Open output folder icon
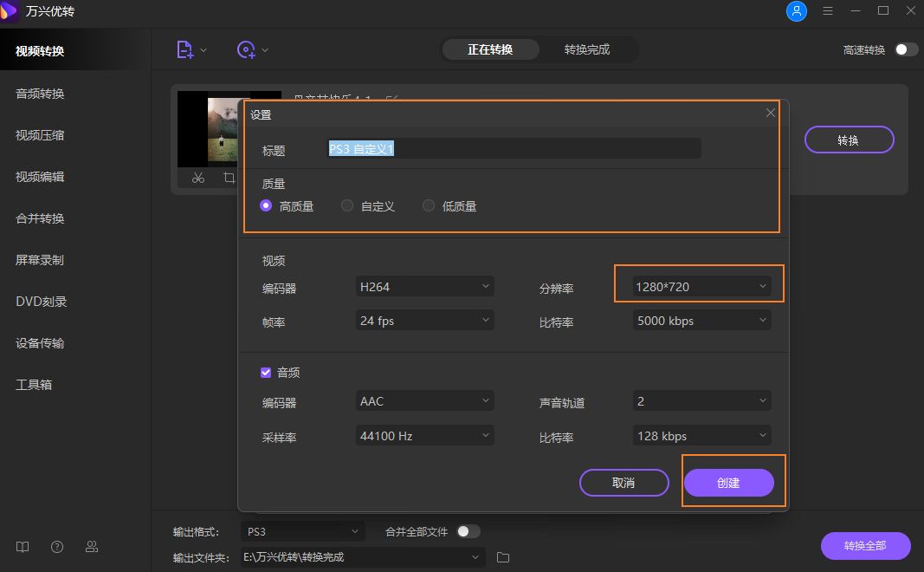Screen dimensions: 924x572 pyautogui.click(x=502, y=557)
